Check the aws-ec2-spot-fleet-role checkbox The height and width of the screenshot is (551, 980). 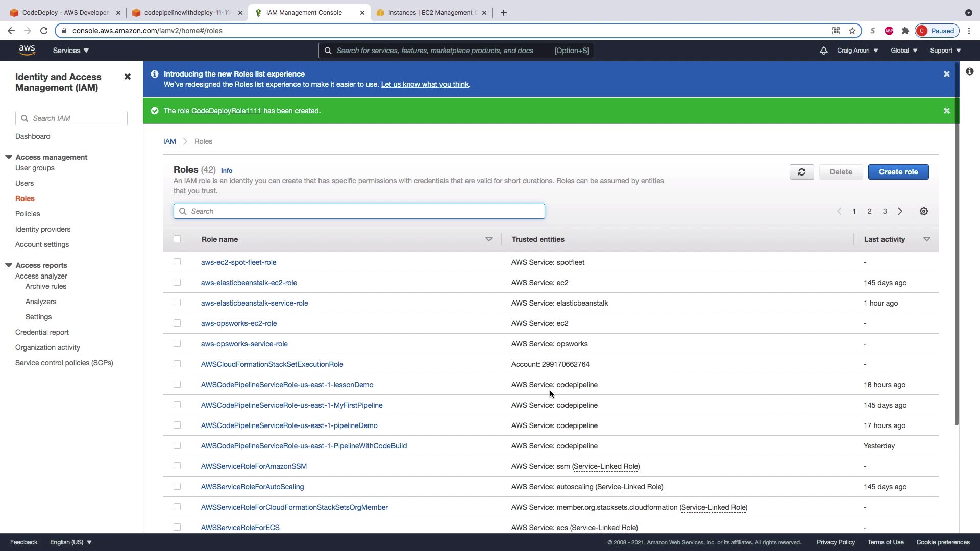click(x=177, y=262)
